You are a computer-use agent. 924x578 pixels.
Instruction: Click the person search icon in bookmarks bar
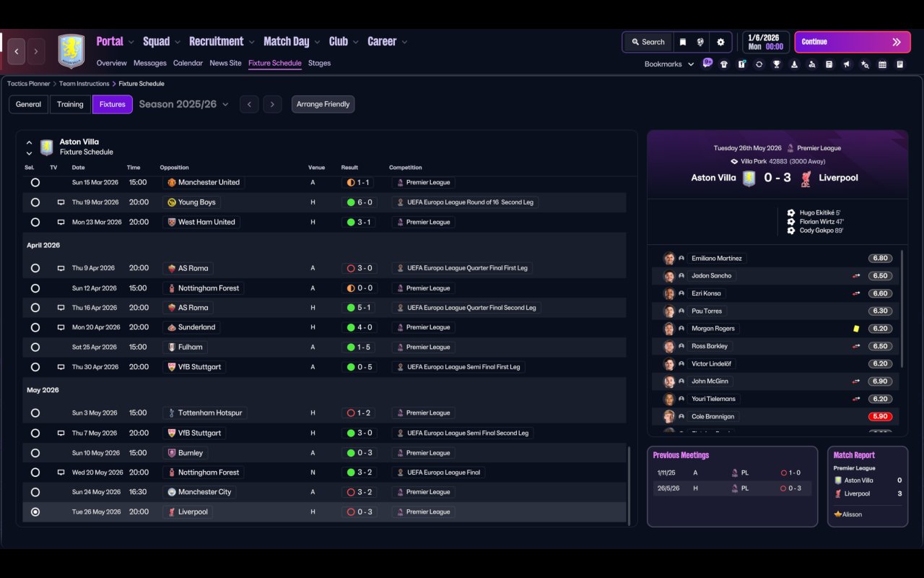click(811, 64)
